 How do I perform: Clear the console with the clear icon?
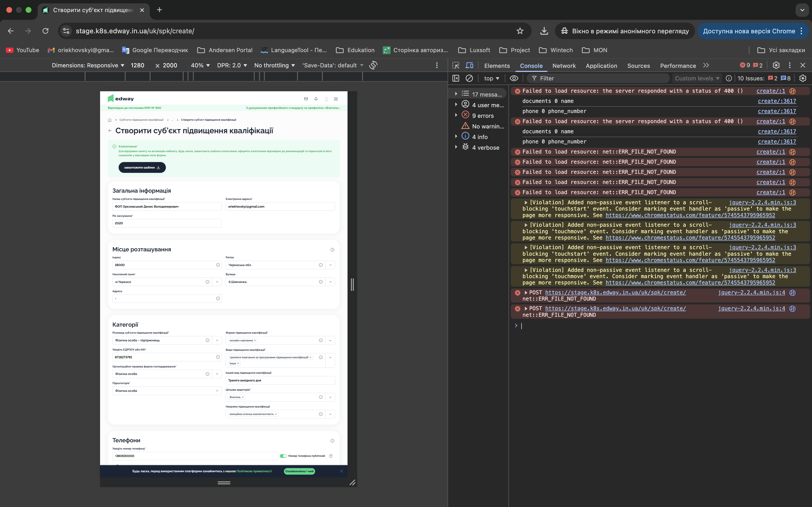tap(469, 78)
